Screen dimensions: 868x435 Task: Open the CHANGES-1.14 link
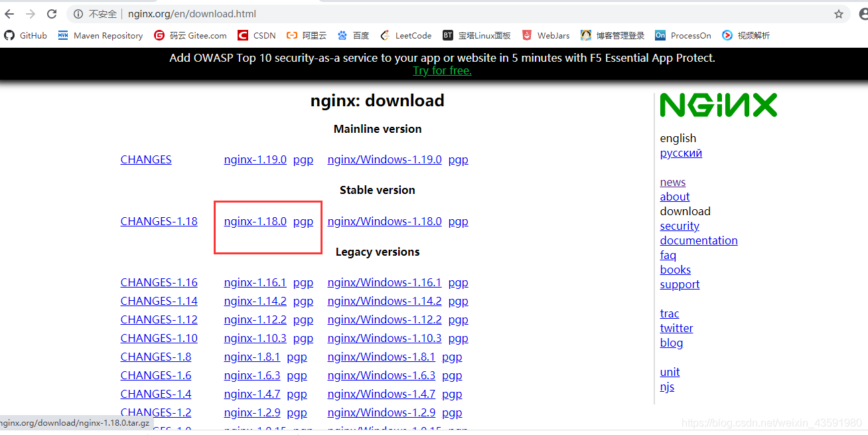[159, 301]
